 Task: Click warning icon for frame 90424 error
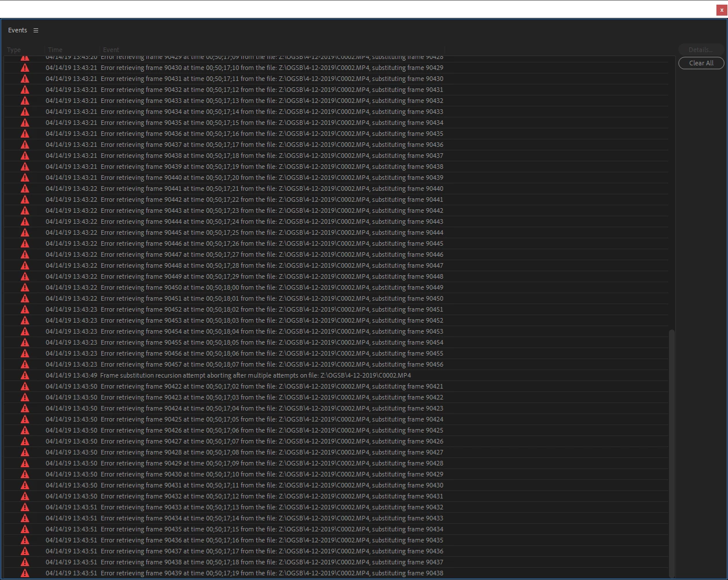click(25, 408)
